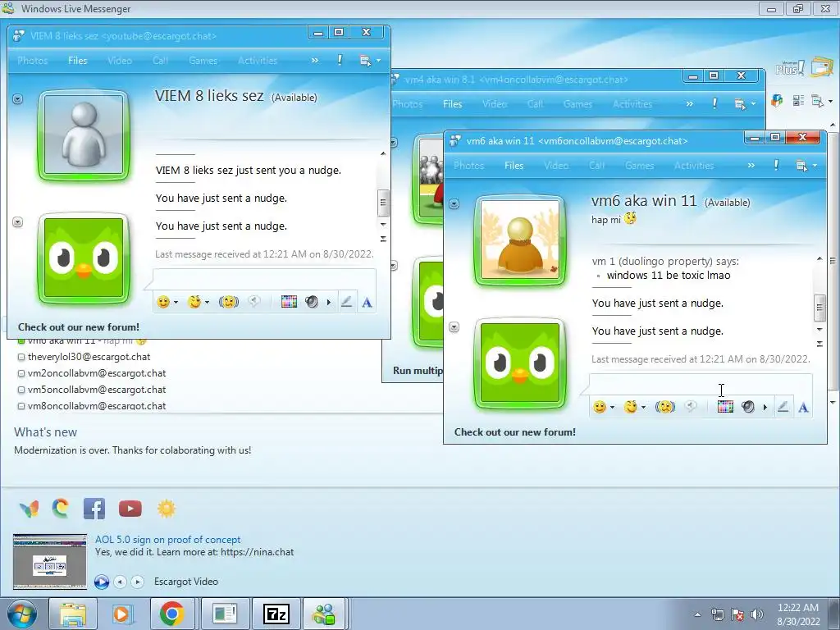840x630 pixels.
Task: Click Messenger Plus! logo in main window
Action: tap(789, 67)
